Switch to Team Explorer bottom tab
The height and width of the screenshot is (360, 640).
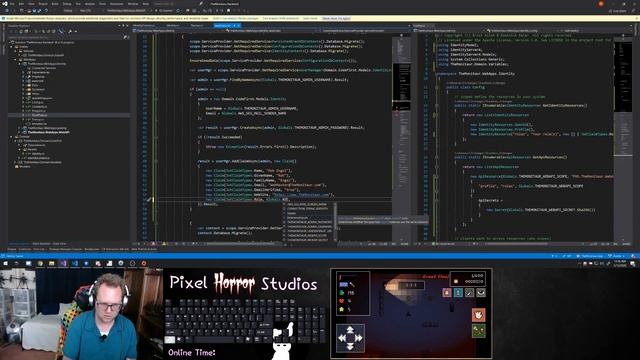point(41,244)
